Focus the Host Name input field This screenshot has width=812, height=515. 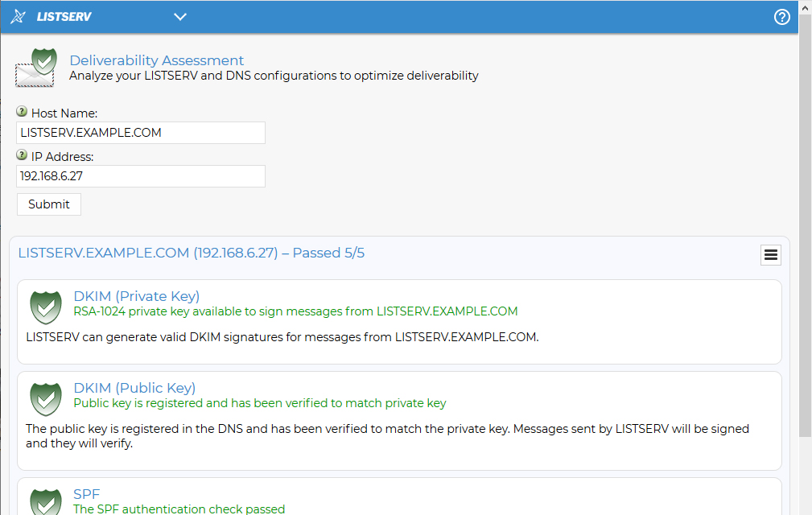pos(141,133)
